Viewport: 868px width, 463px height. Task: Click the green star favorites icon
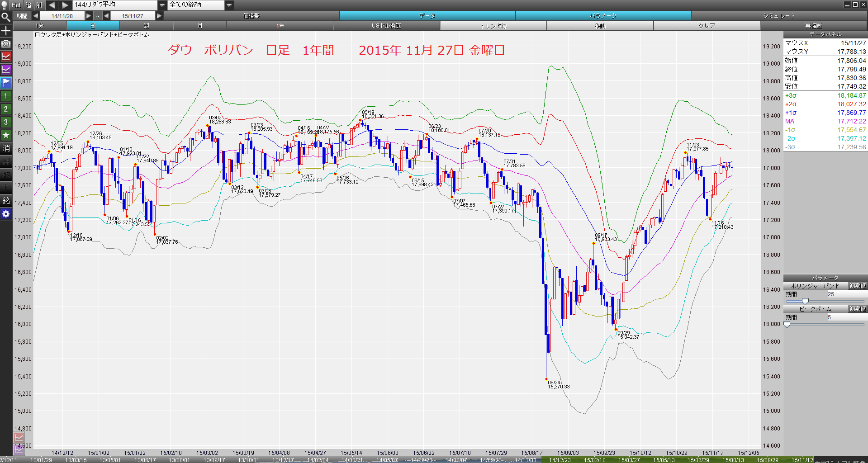point(6,135)
